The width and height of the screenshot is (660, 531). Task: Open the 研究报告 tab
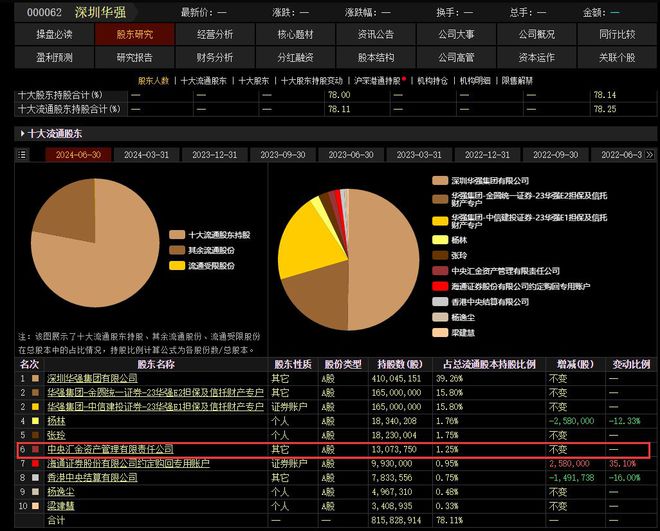tap(135, 57)
